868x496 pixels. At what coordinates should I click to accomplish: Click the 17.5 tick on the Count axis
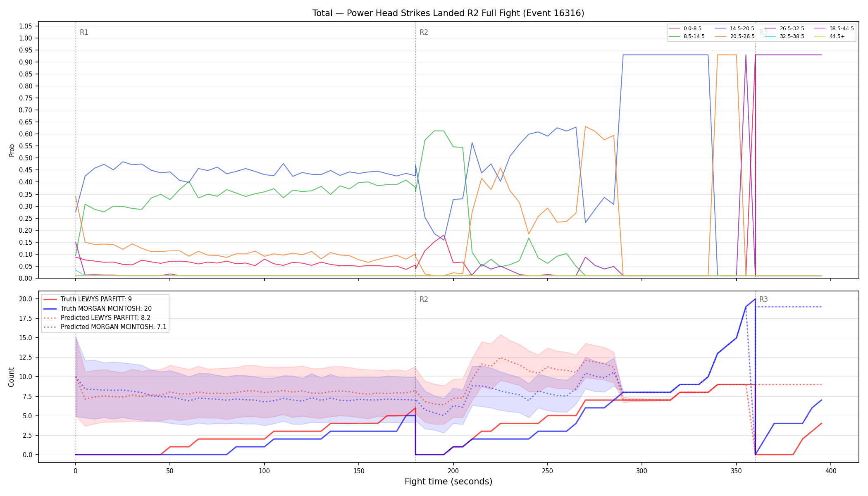(25, 318)
